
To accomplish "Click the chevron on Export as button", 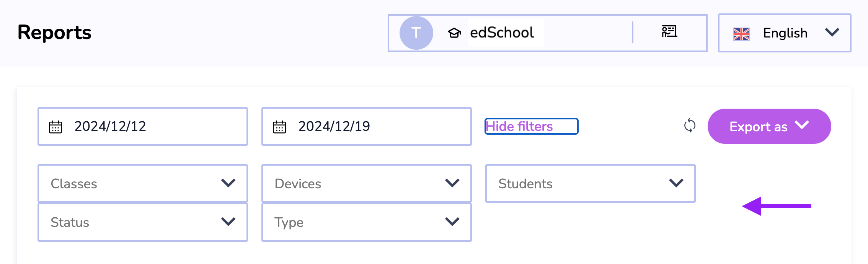I will tap(802, 125).
